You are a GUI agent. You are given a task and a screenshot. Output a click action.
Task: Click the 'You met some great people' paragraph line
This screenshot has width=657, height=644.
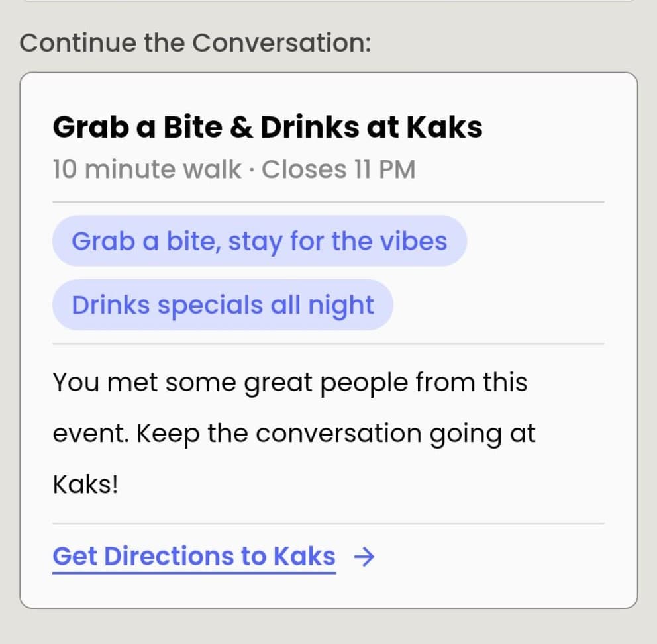(x=289, y=383)
